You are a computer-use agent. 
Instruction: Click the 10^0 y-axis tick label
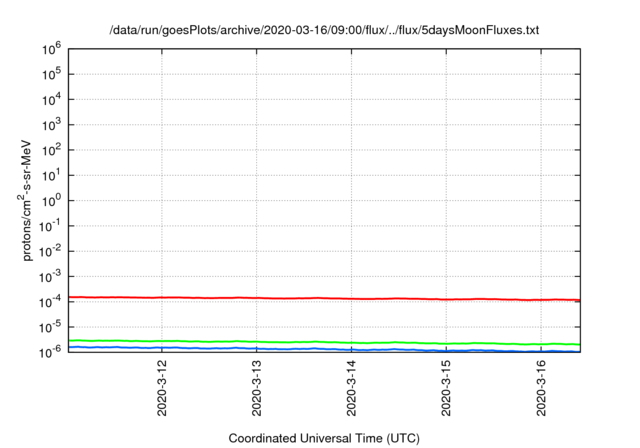52,201
